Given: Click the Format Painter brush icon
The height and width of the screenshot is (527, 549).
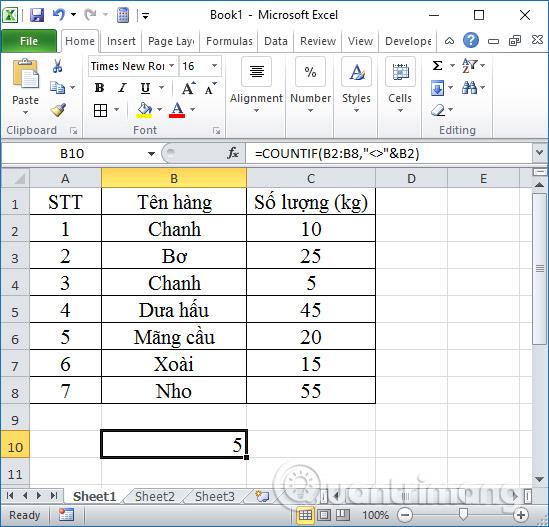Looking at the screenshot, I should pyautogui.click(x=58, y=110).
